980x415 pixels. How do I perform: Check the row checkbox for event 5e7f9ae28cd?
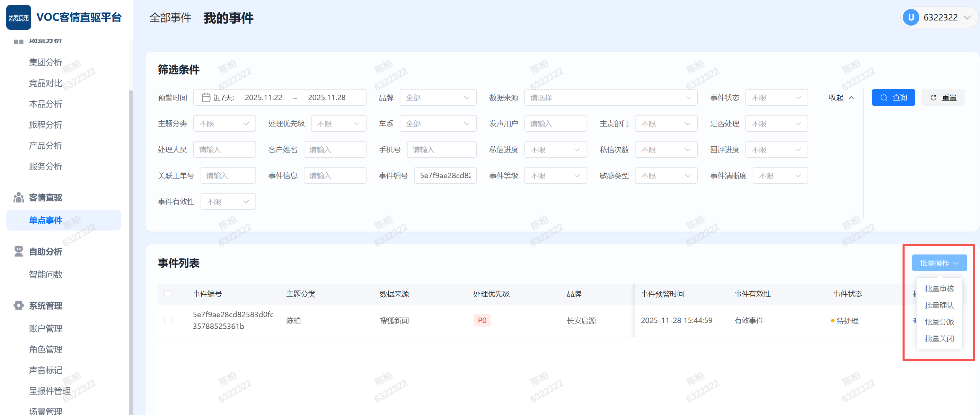[168, 320]
